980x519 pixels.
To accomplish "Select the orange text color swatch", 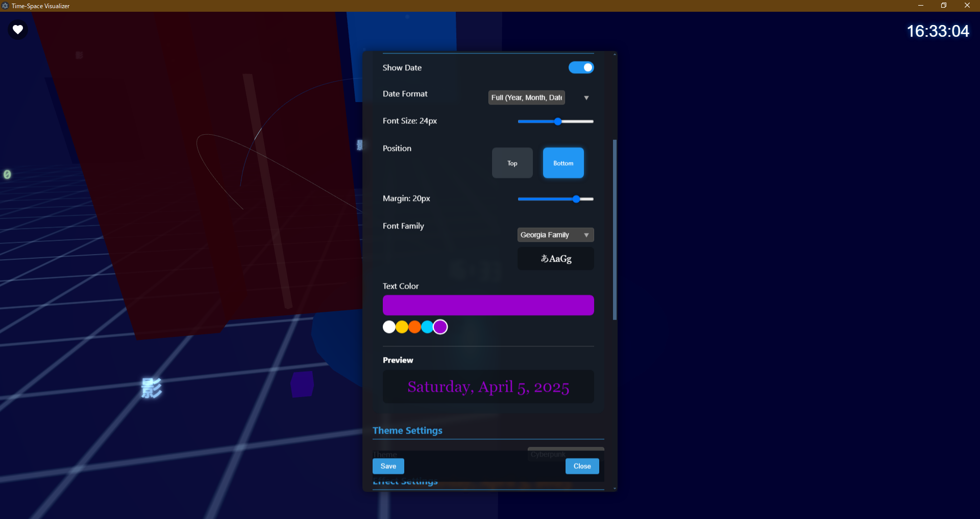I will 414,327.
